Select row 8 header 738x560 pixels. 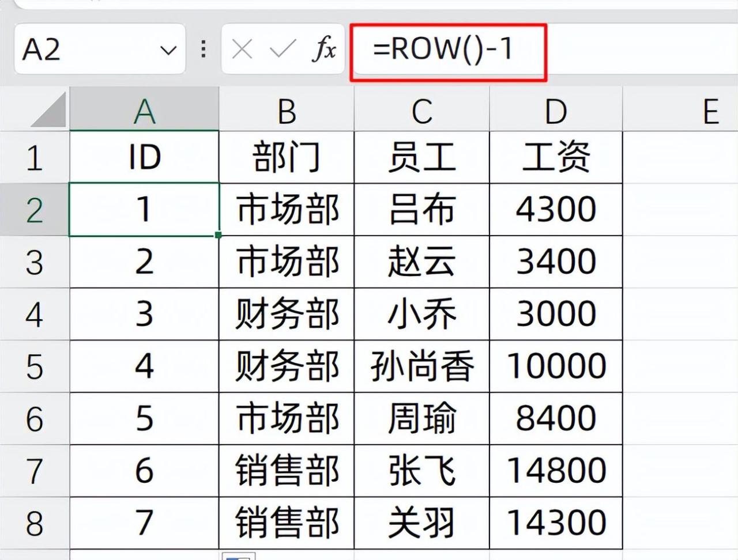[x=35, y=523]
